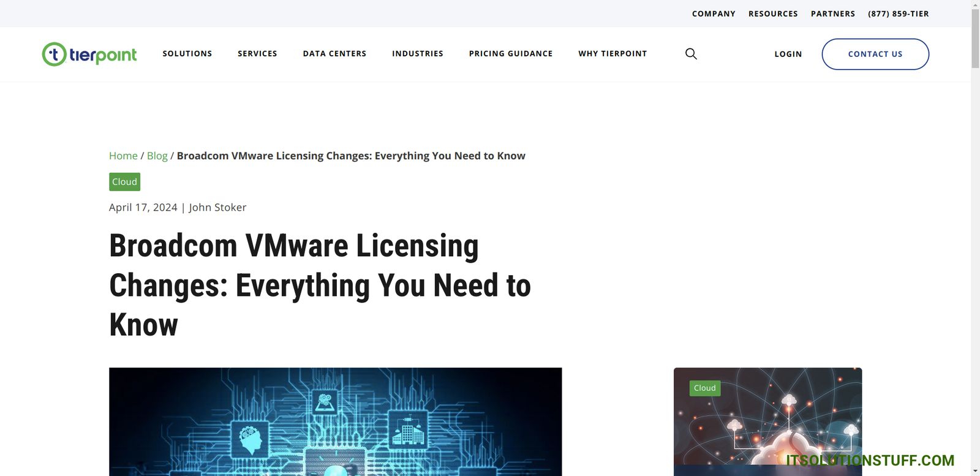Click the TierPoint logo
This screenshot has height=476, width=980.
pyautogui.click(x=89, y=55)
